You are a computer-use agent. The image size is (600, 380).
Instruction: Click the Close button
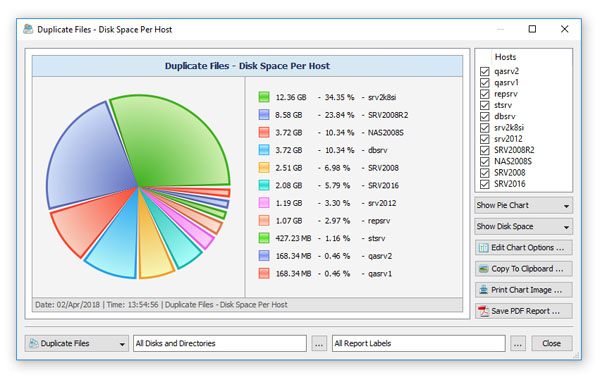click(551, 343)
